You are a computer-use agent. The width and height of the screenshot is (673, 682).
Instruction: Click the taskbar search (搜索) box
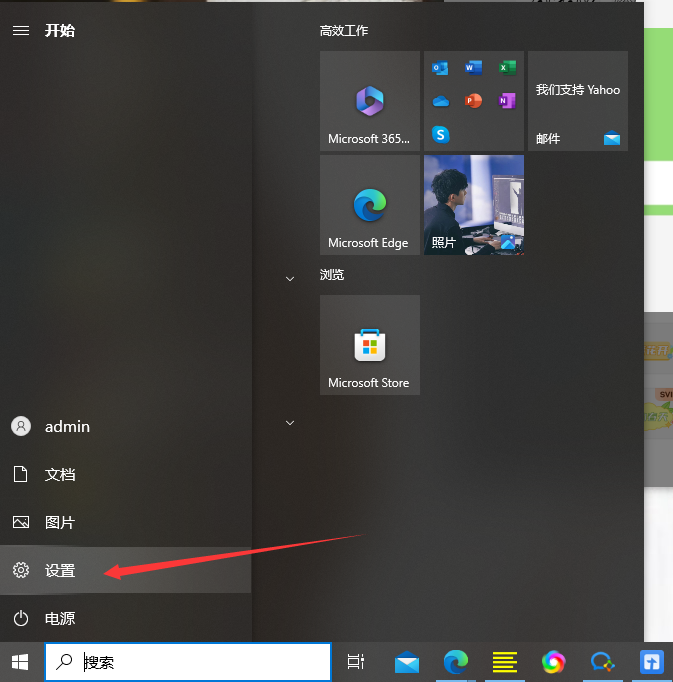tap(188, 662)
